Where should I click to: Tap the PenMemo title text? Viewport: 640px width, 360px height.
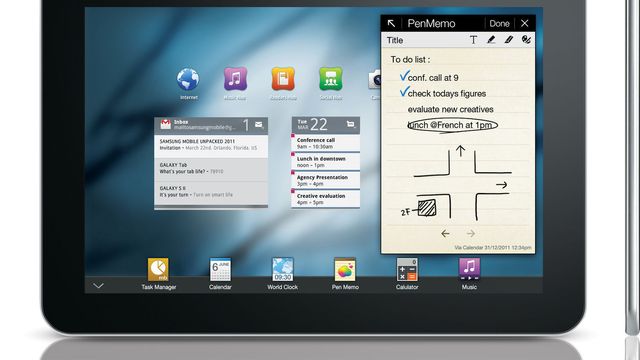point(431,24)
